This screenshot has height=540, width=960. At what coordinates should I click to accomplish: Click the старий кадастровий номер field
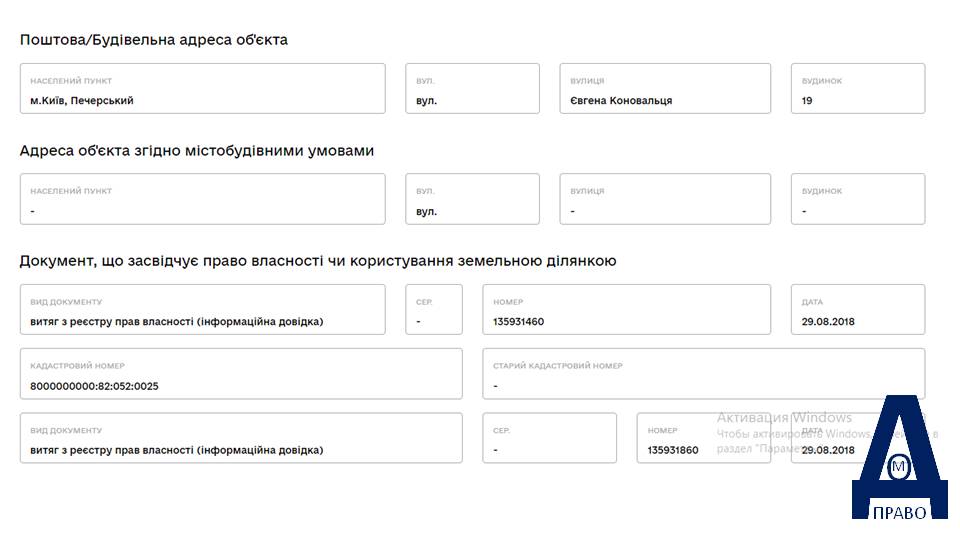point(704,374)
